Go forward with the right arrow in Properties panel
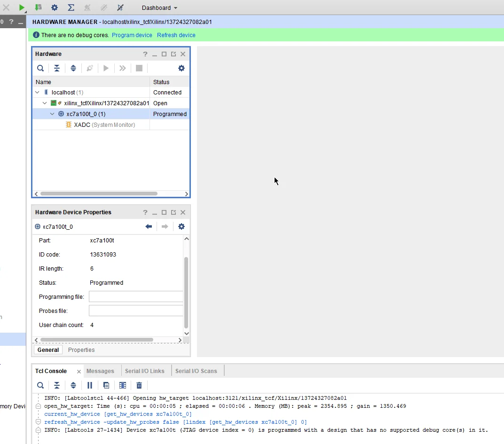The width and height of the screenshot is (504, 444). click(165, 226)
